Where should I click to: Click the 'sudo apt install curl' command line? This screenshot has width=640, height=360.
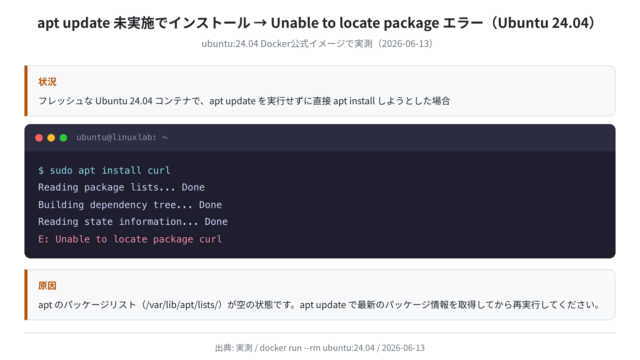(104, 170)
